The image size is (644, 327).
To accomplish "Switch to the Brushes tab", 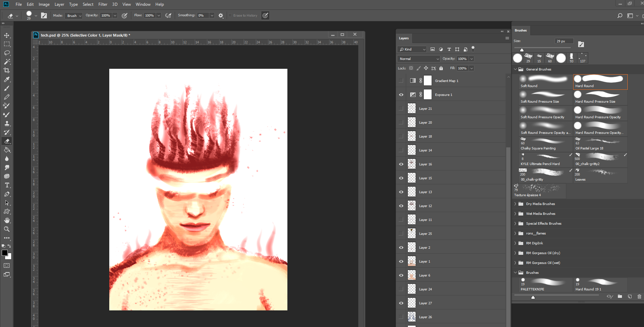I will pyautogui.click(x=520, y=30).
